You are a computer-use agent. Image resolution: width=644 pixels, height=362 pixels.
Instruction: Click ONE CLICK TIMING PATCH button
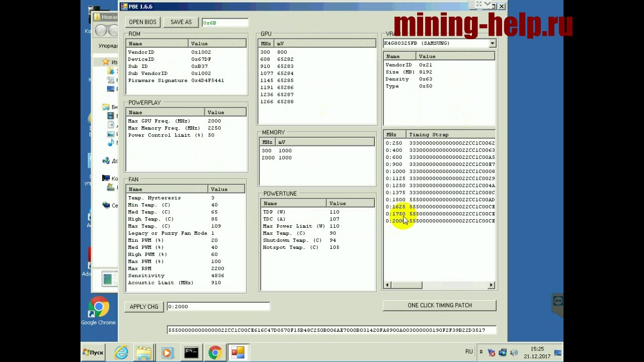(440, 305)
